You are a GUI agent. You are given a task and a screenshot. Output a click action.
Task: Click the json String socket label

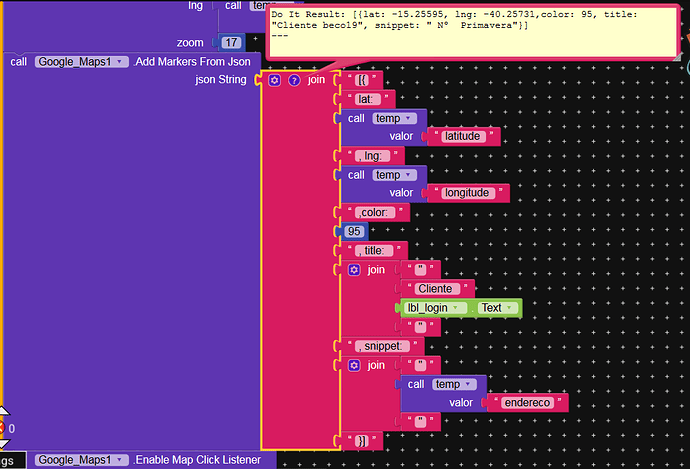221,80
